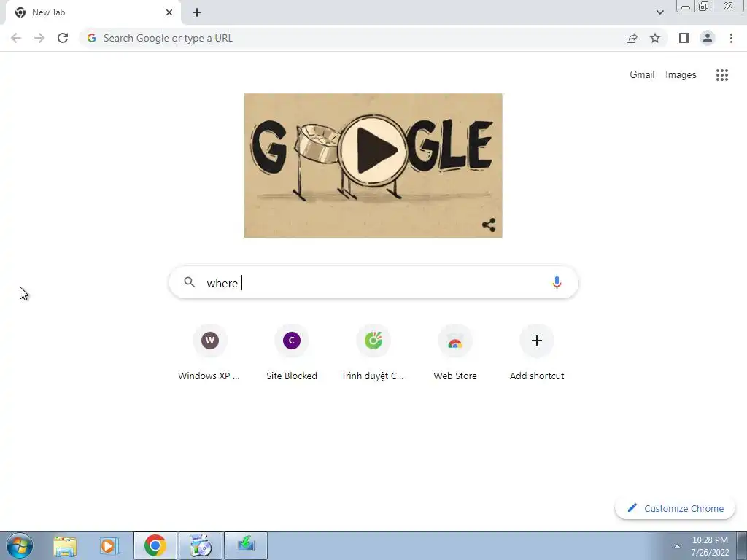Open the green-arrow download taskbar app
Viewport: 747px width, 560px height.
246,545
